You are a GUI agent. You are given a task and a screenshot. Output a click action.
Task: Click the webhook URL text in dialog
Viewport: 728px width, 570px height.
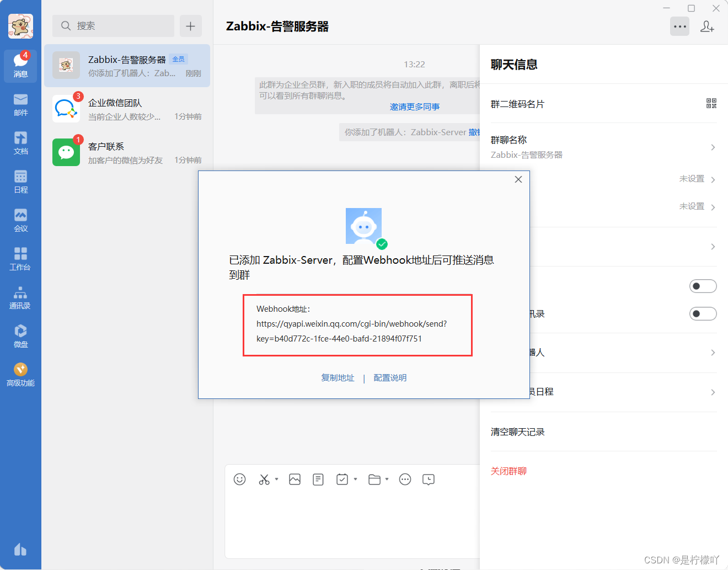click(x=352, y=331)
